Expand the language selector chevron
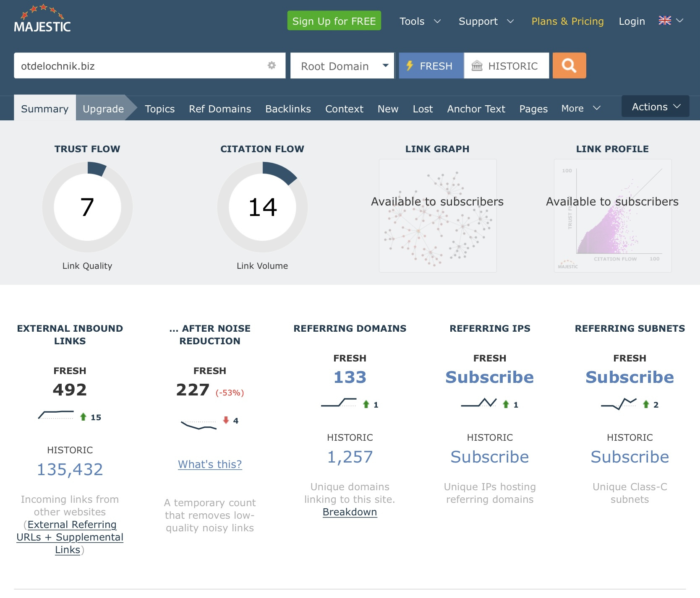Image resolution: width=700 pixels, height=598 pixels. click(x=680, y=21)
